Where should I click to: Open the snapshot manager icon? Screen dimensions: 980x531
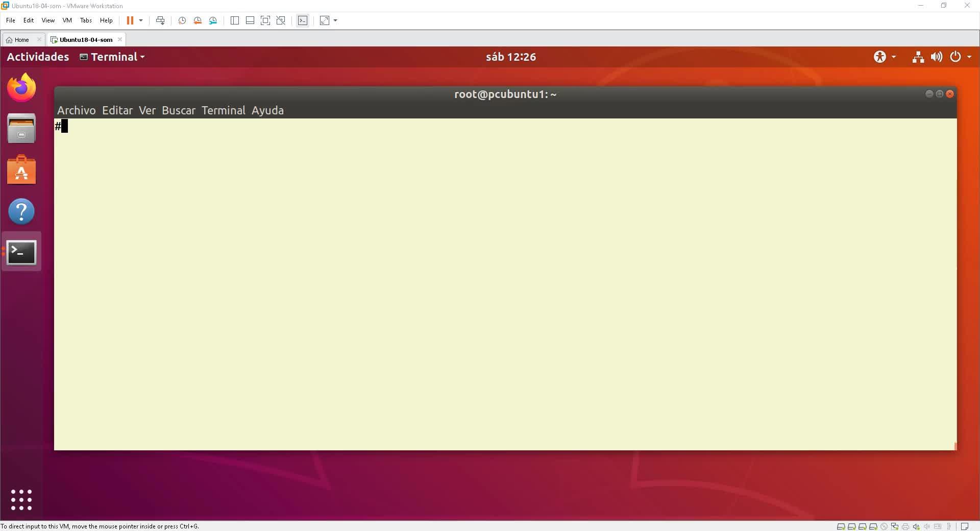click(x=213, y=20)
